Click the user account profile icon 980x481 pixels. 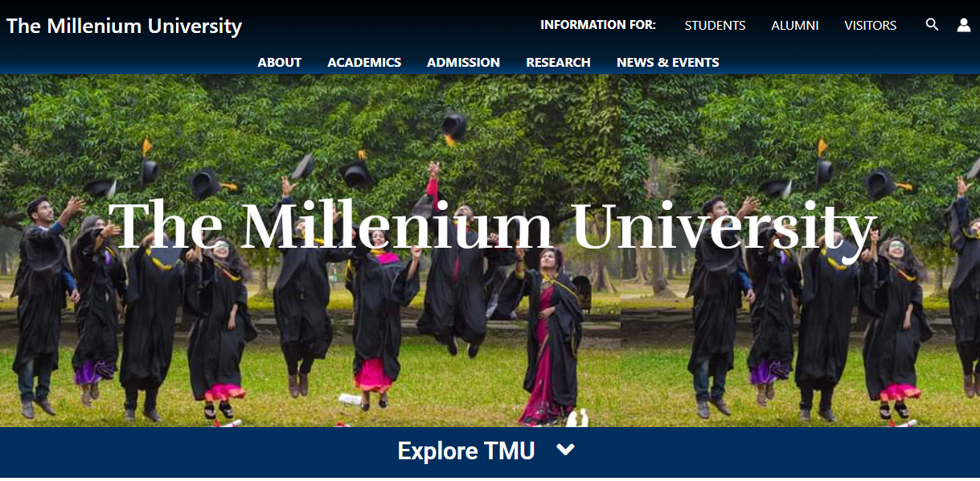click(x=964, y=25)
